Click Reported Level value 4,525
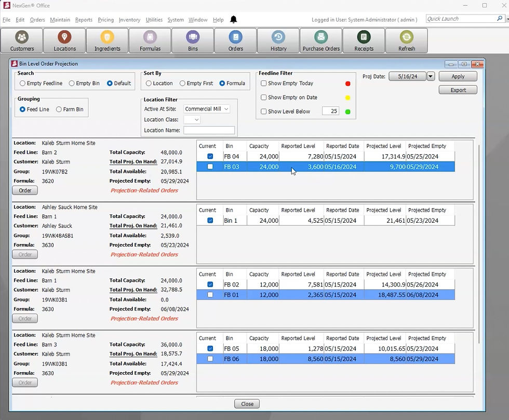The height and width of the screenshot is (420, 509). tap(315, 221)
